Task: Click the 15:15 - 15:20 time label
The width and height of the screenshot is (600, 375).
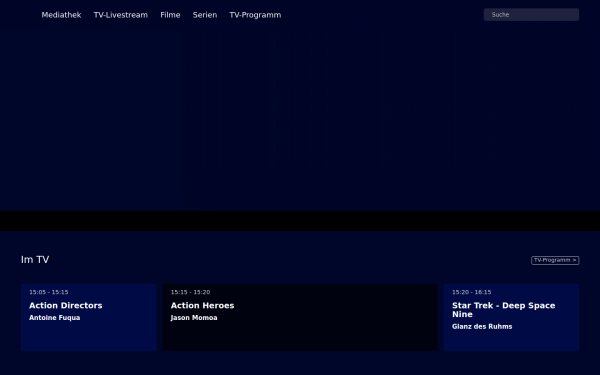Action: pos(190,292)
